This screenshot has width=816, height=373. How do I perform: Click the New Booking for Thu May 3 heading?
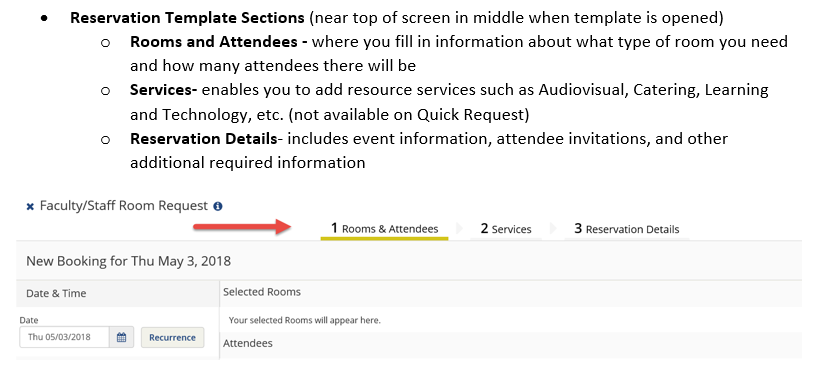(129, 261)
